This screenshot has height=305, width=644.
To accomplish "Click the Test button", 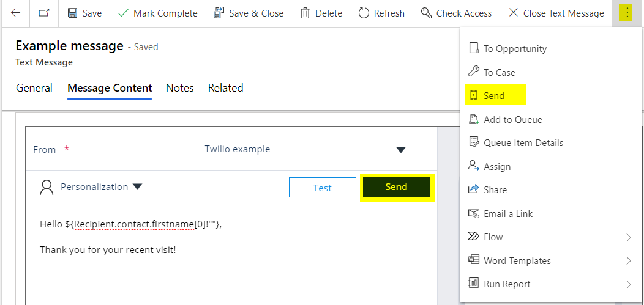I will point(323,188).
